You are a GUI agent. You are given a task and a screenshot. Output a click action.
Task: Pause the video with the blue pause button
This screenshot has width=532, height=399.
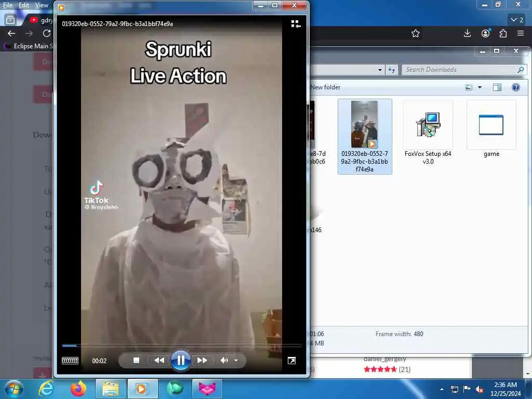click(x=180, y=361)
